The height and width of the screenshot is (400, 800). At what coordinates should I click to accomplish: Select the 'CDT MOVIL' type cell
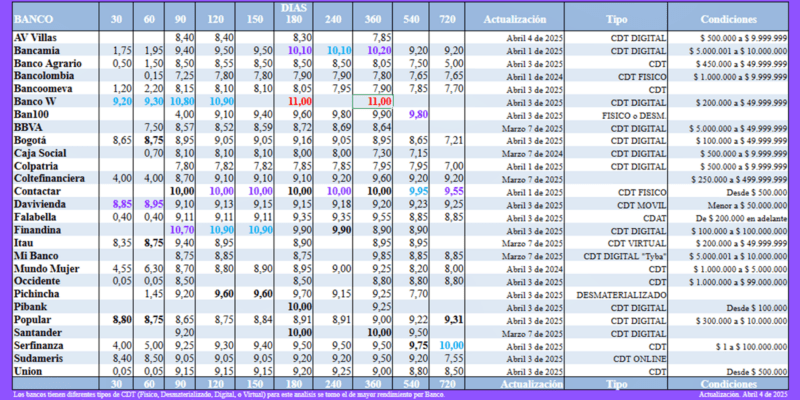pyautogui.click(x=642, y=205)
